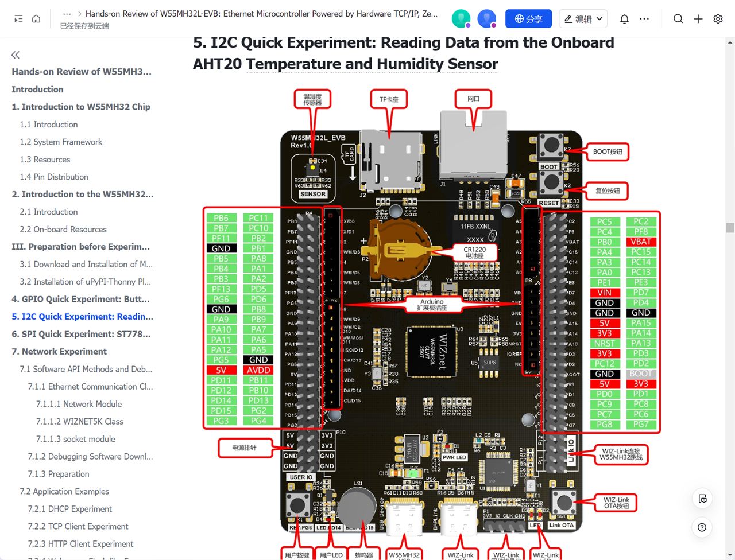Go to 6. SPI Quick Experiment section
Screen dimensions: 735x560
(81, 334)
